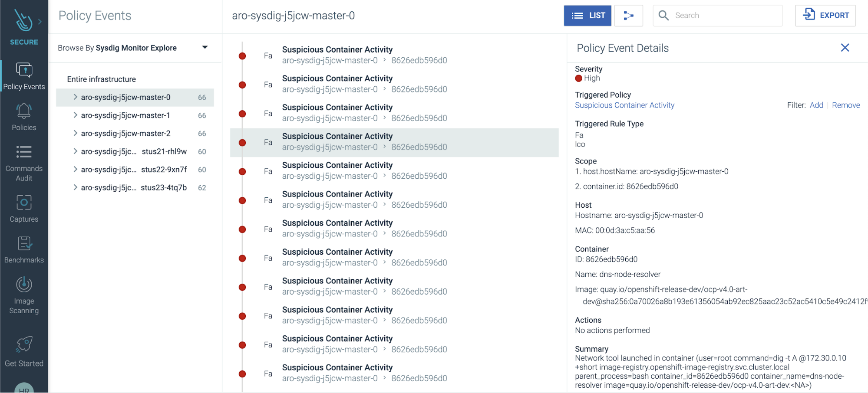The image size is (868, 393).
Task: Switch to LIST view
Action: tap(587, 16)
